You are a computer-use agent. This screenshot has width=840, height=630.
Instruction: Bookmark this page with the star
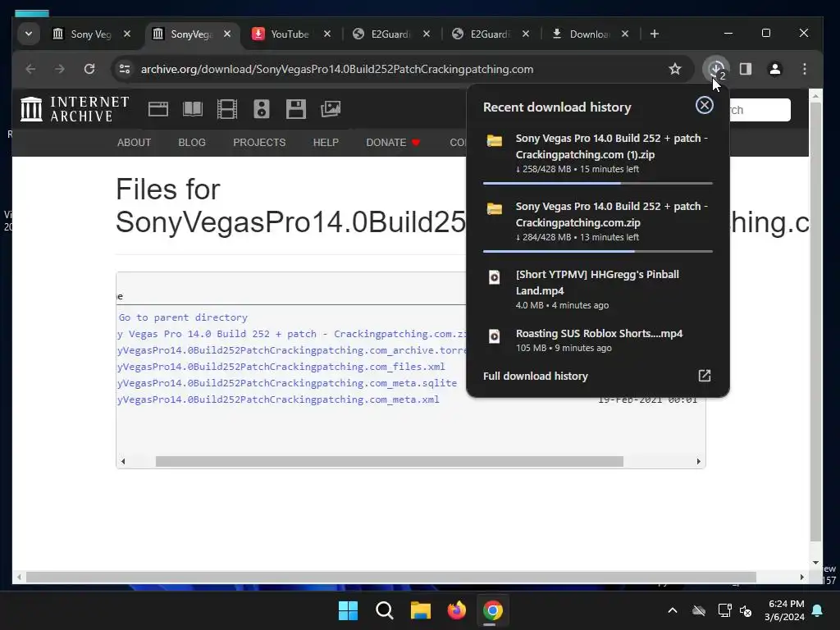(675, 69)
